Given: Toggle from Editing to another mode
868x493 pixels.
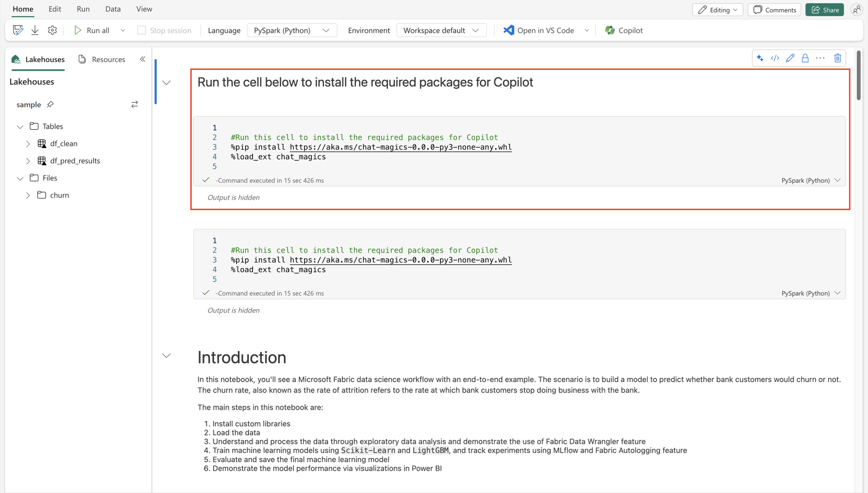Looking at the screenshot, I should 718,10.
